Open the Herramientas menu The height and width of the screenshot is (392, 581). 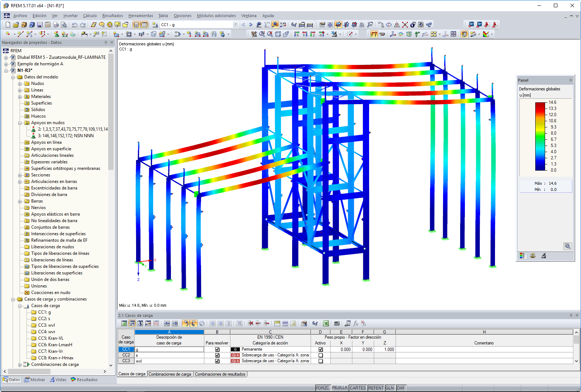140,16
